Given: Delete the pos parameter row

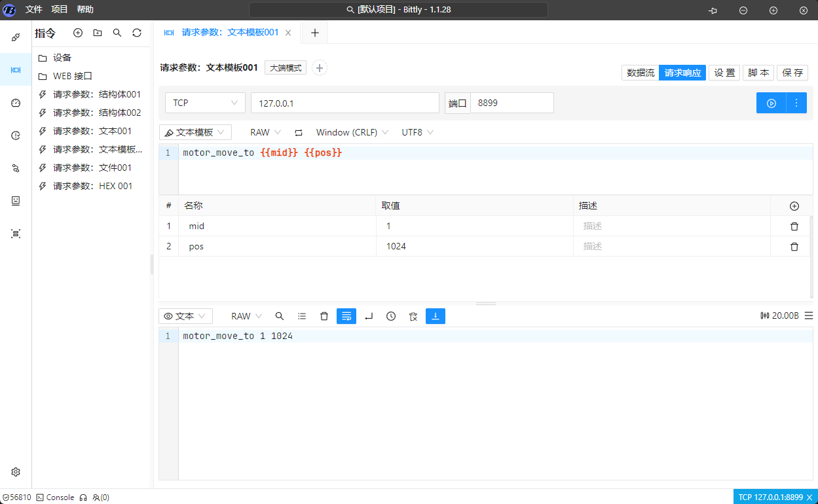Looking at the screenshot, I should tap(794, 247).
